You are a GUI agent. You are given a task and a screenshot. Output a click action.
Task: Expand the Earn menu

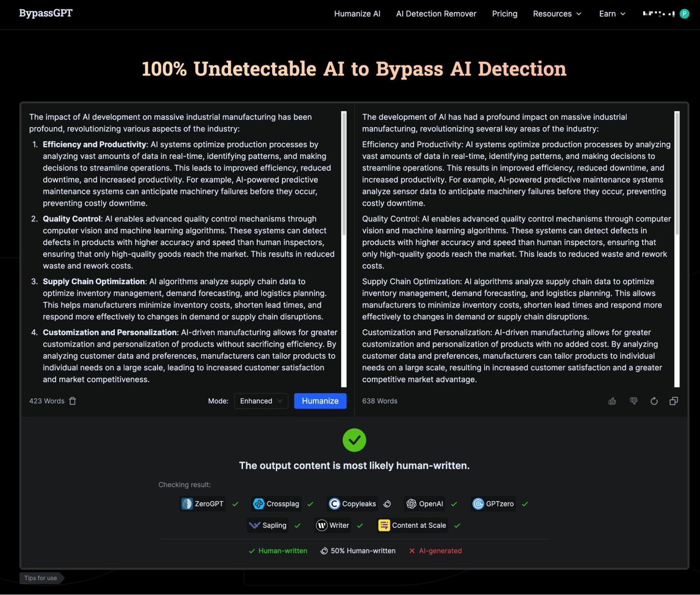coord(612,14)
